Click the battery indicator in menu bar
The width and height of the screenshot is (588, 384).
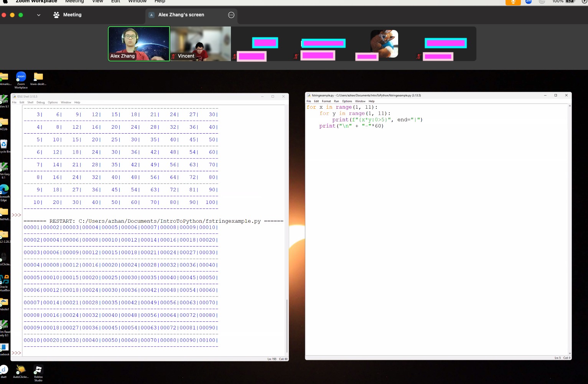(570, 2)
